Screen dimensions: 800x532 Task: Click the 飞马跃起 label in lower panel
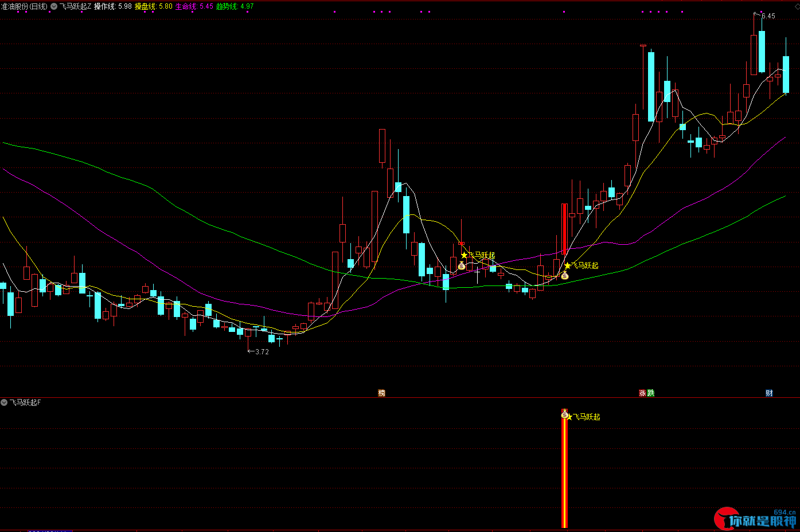coord(587,417)
